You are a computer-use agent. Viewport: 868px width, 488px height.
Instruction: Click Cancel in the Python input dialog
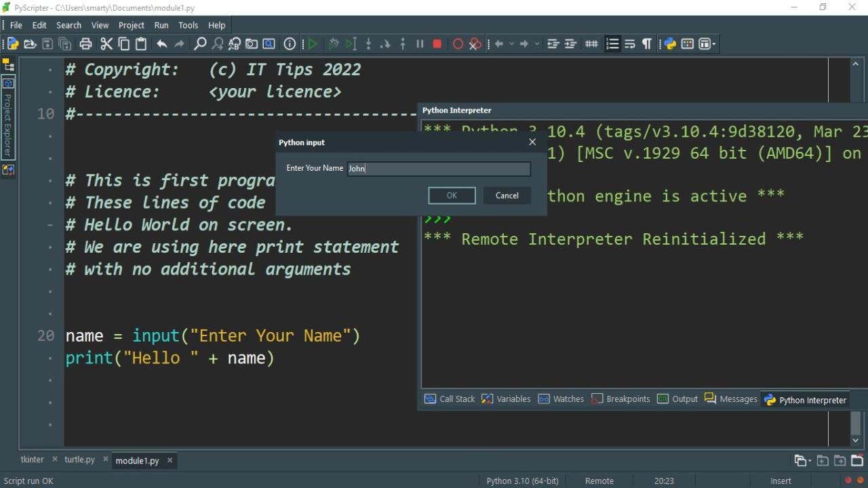(507, 195)
